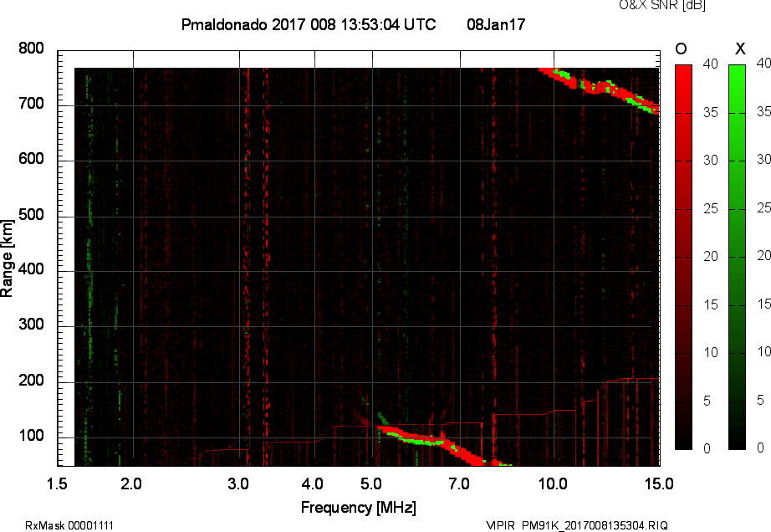The width and height of the screenshot is (771, 532).
Task: Click the 700 range axis tick label
Action: click(x=31, y=104)
